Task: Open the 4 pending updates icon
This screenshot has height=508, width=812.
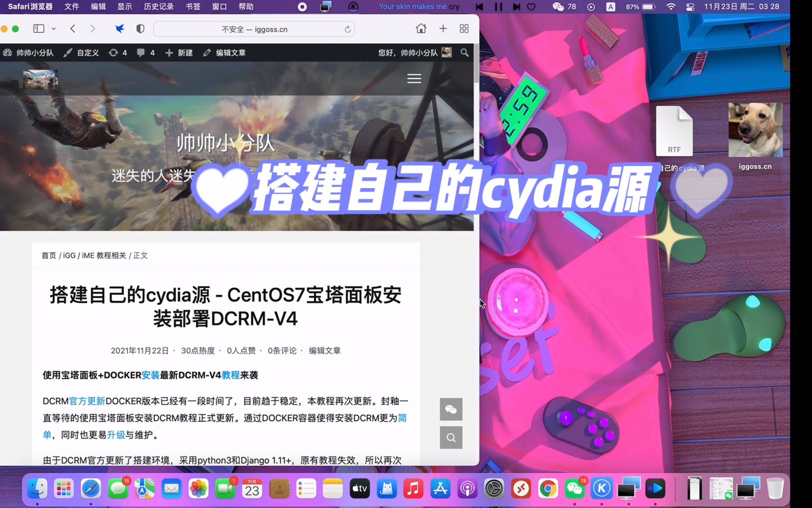Action: point(118,53)
